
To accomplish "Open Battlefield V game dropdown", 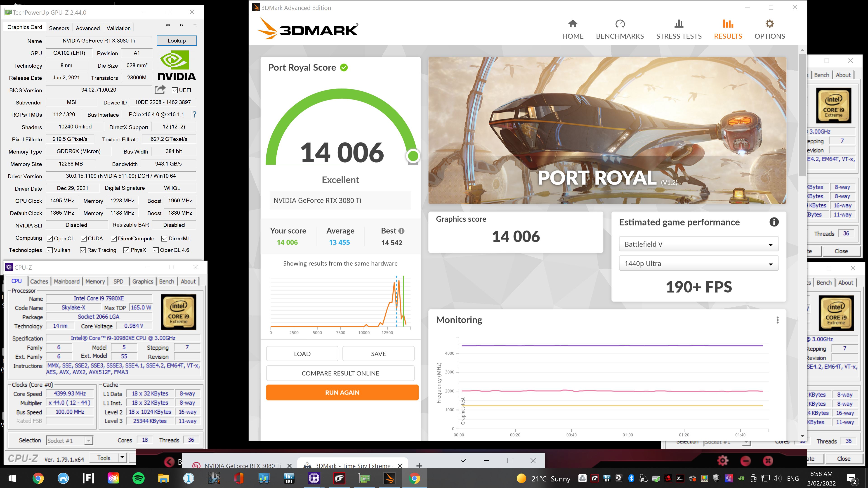I will click(x=698, y=244).
